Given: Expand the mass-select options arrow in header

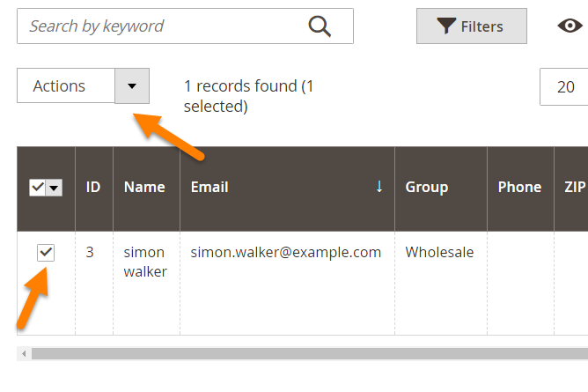Looking at the screenshot, I should point(54,188).
